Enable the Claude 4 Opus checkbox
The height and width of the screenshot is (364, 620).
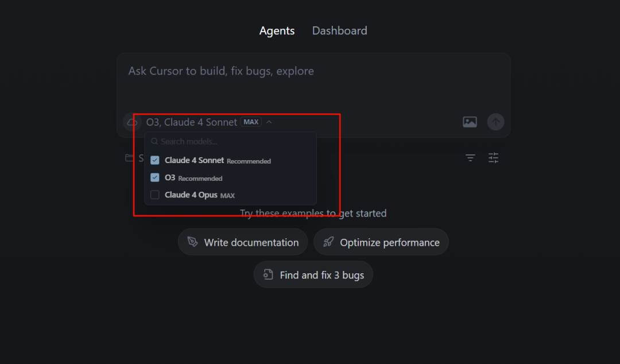tap(155, 195)
